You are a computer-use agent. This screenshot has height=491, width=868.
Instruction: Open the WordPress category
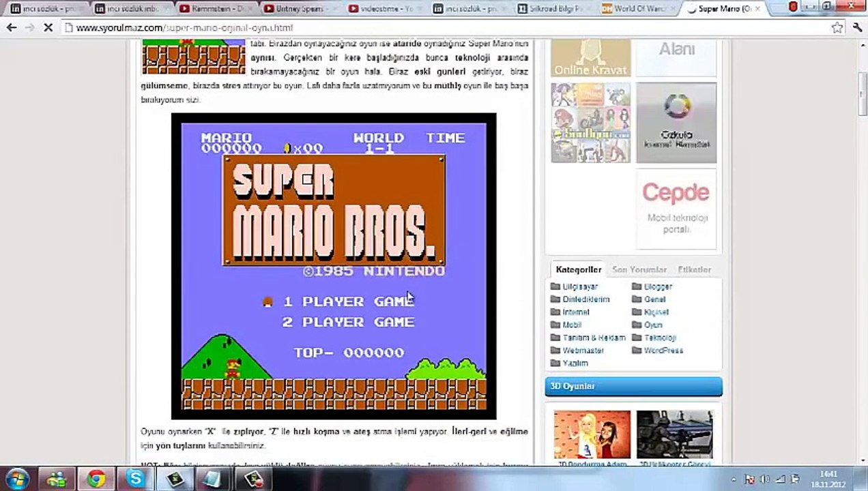tap(663, 351)
